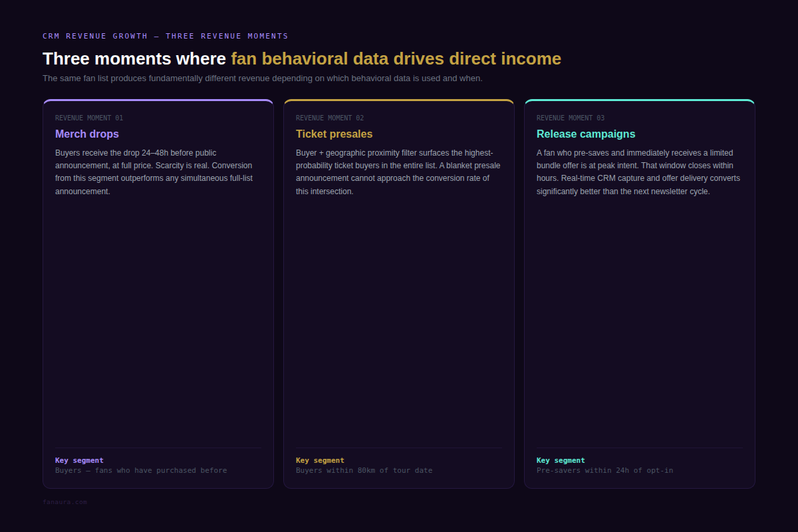Click the Release campaigns description paragraph
This screenshot has height=532, width=798.
(638, 172)
